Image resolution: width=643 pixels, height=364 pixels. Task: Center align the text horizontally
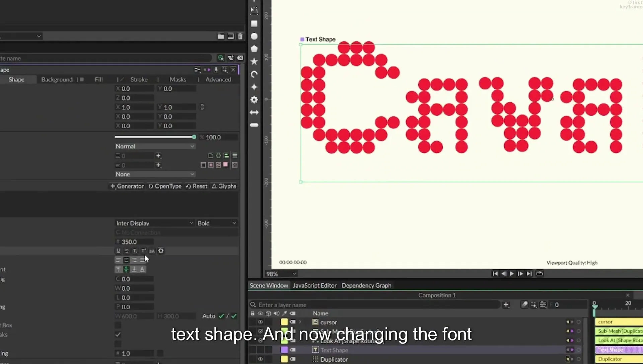click(126, 260)
